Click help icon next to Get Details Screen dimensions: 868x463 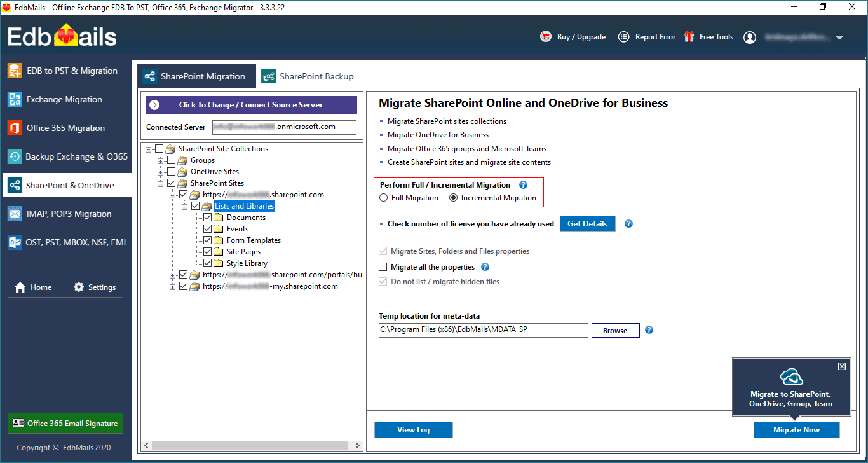pyautogui.click(x=628, y=224)
